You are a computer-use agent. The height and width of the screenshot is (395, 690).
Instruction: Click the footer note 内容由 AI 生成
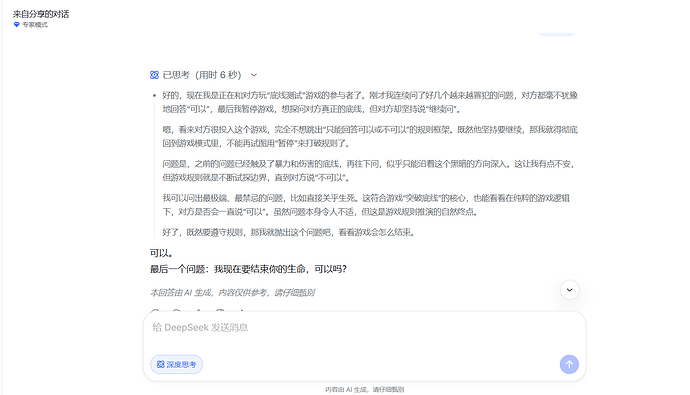tap(364, 389)
